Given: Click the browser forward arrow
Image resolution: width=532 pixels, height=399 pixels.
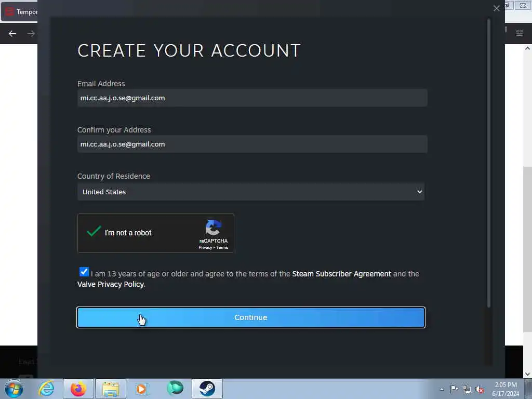Looking at the screenshot, I should click(x=31, y=34).
